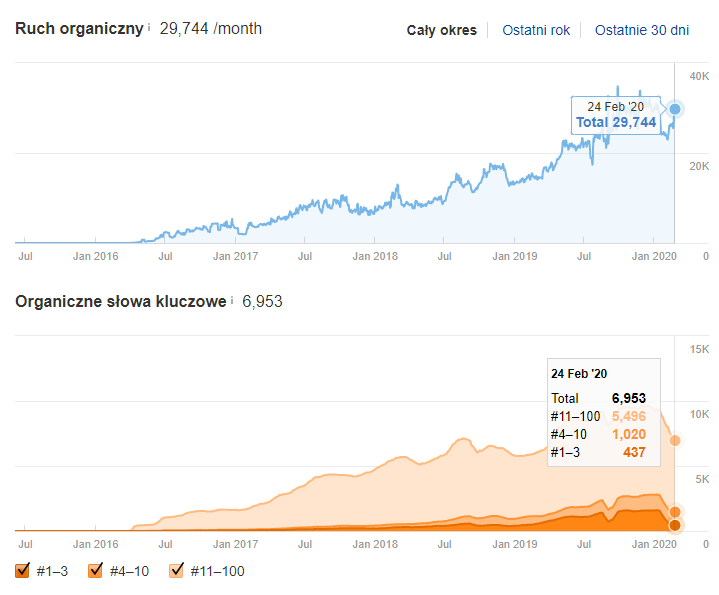The height and width of the screenshot is (595, 719).
Task: Click the 1,020 value in keywords tooltip
Action: pos(629,434)
